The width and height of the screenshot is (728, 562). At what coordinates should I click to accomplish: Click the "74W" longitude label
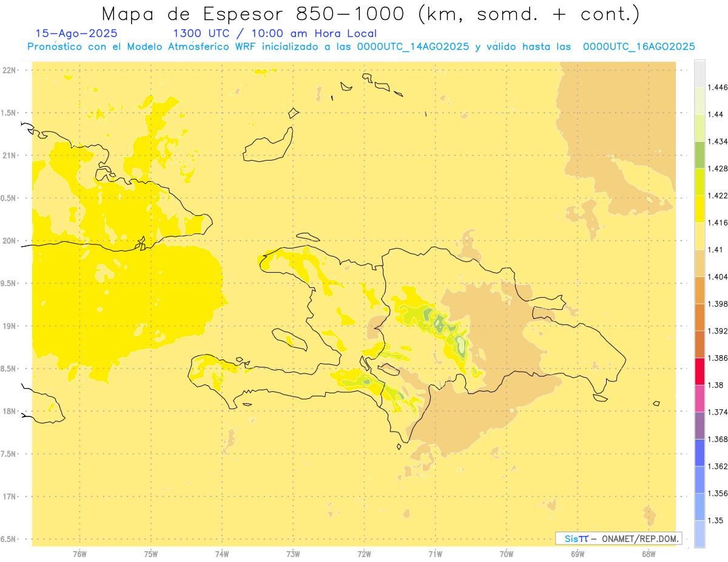[222, 554]
